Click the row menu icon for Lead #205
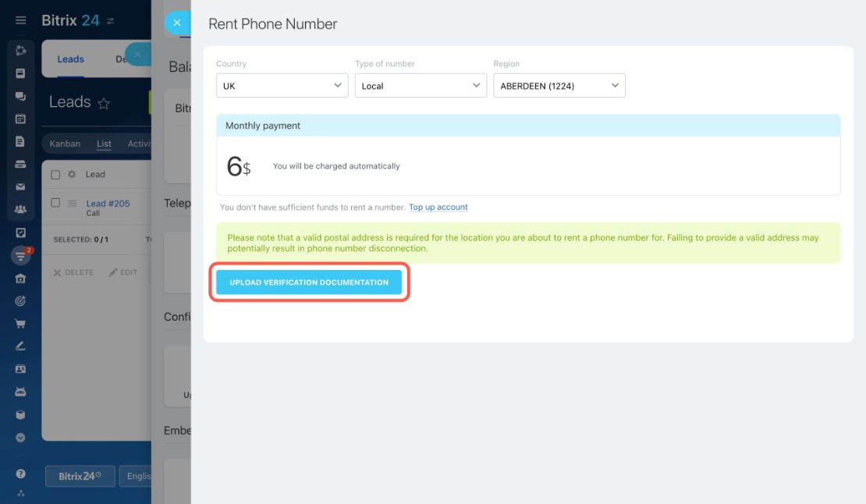The width and height of the screenshot is (866, 504). coord(73,203)
